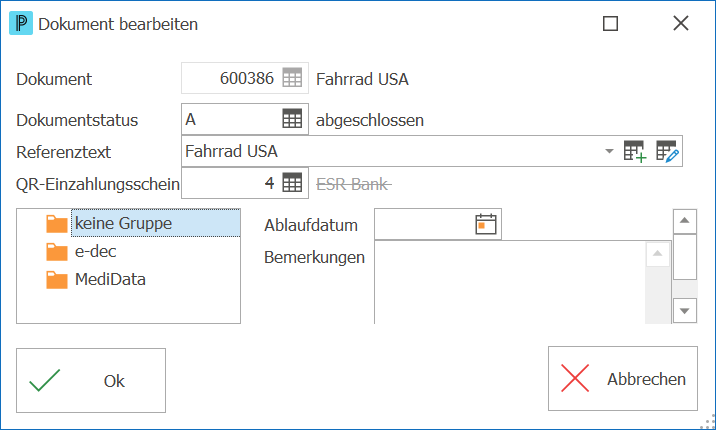The image size is (716, 430).
Task: Select the MediData group
Action: pyautogui.click(x=110, y=279)
